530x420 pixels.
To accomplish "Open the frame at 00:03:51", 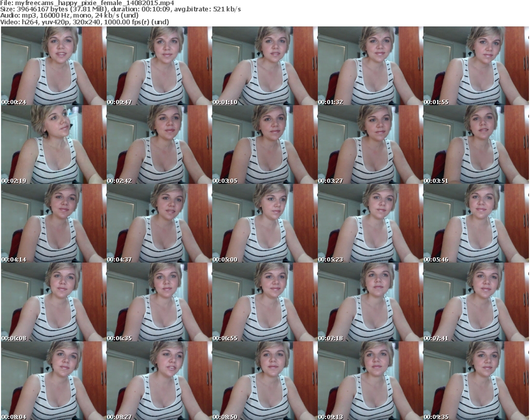I will click(x=476, y=144).
